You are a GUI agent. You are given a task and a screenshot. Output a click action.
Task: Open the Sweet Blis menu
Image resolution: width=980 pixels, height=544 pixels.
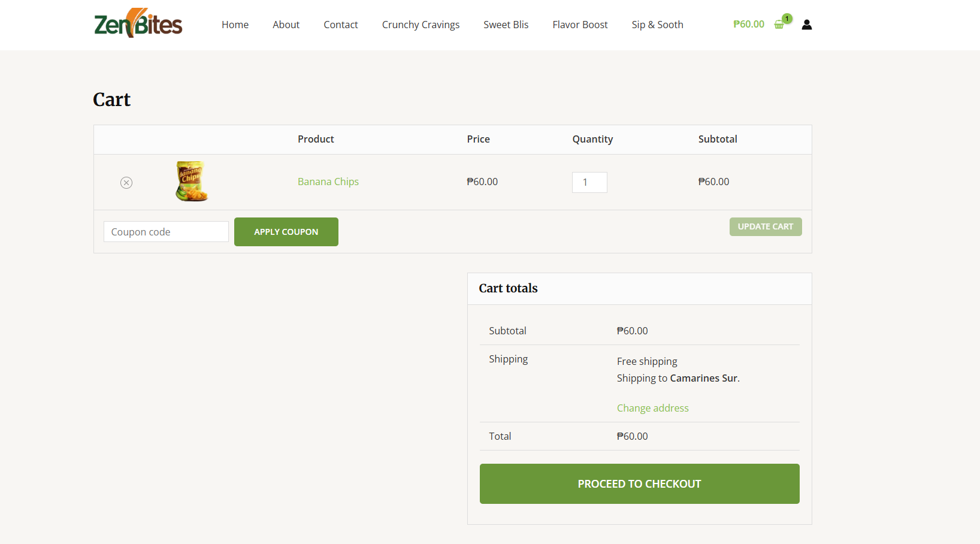(506, 25)
